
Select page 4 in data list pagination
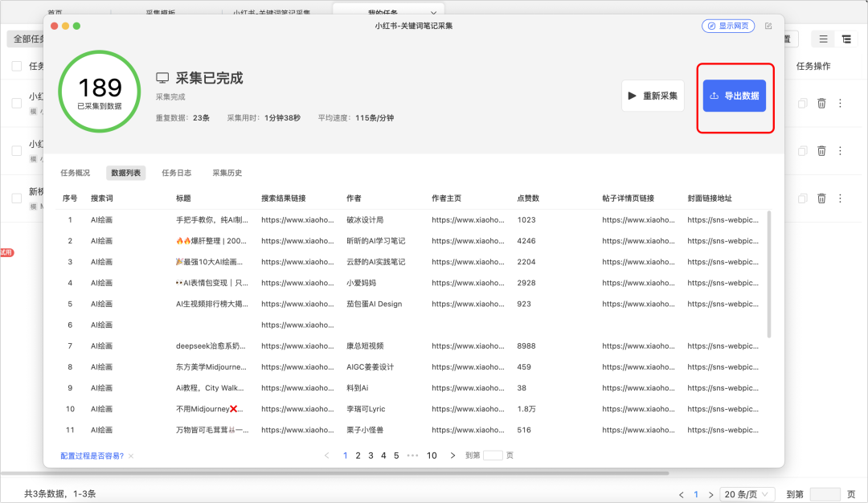click(383, 456)
